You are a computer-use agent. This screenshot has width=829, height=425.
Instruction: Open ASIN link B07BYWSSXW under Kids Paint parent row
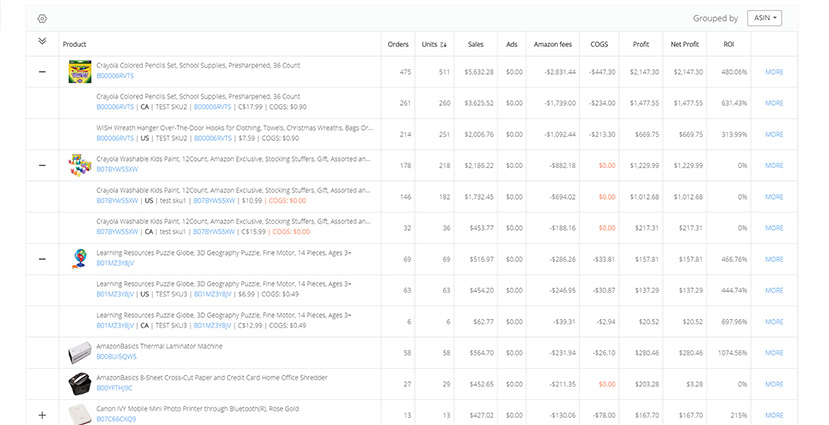(117, 170)
